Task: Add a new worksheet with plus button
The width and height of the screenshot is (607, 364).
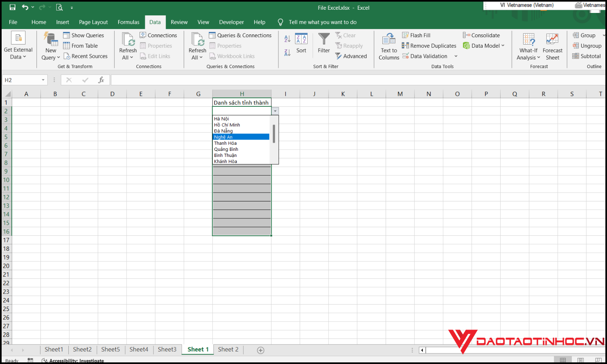Action: (x=261, y=350)
